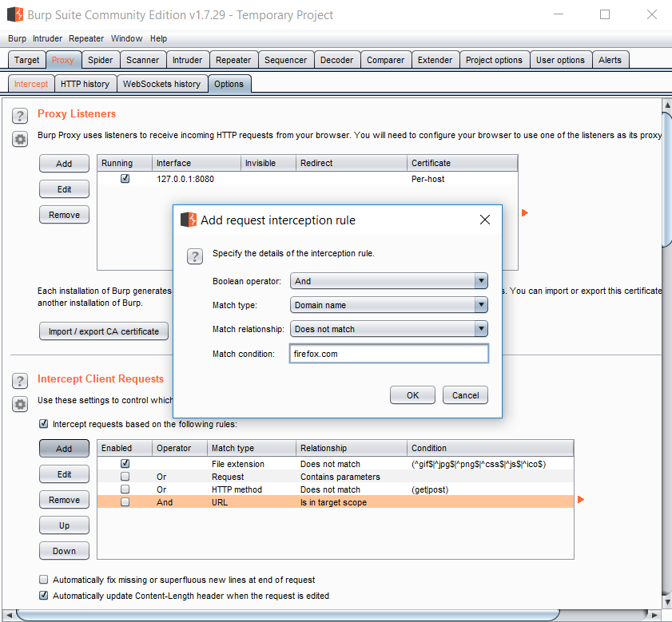This screenshot has height=622, width=672.
Task: Click help icon beside Intercept Client Requests
Action: pyautogui.click(x=20, y=381)
